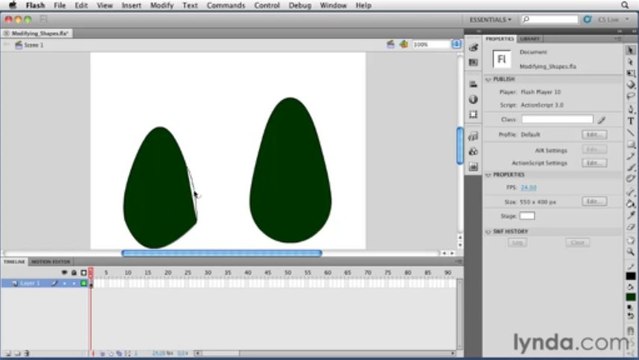The height and width of the screenshot is (360, 639).
Task: Select the Text tool
Action: coord(631,121)
